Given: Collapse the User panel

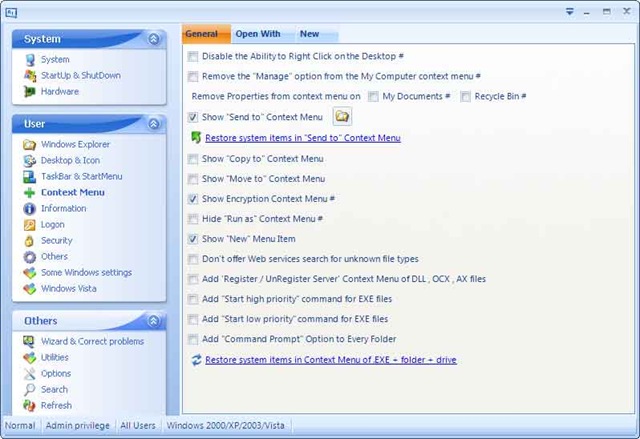Looking at the screenshot, I should 153,124.
